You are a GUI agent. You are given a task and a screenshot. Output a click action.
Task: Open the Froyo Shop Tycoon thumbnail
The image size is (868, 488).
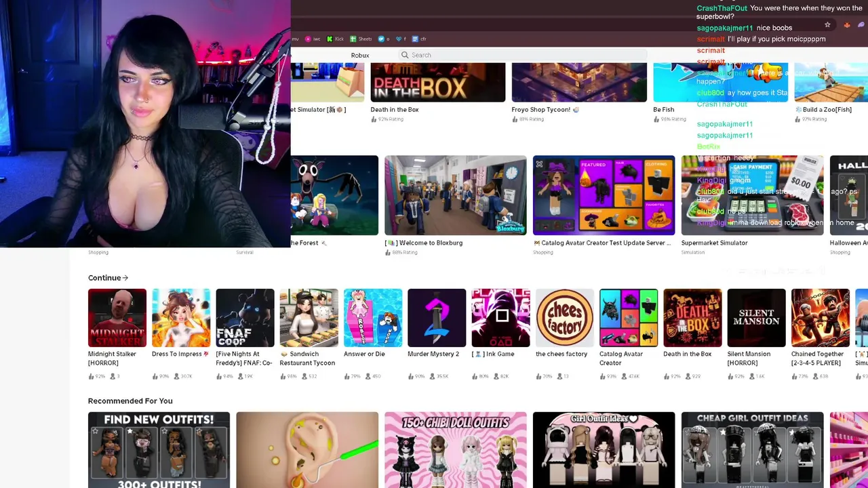click(579, 82)
